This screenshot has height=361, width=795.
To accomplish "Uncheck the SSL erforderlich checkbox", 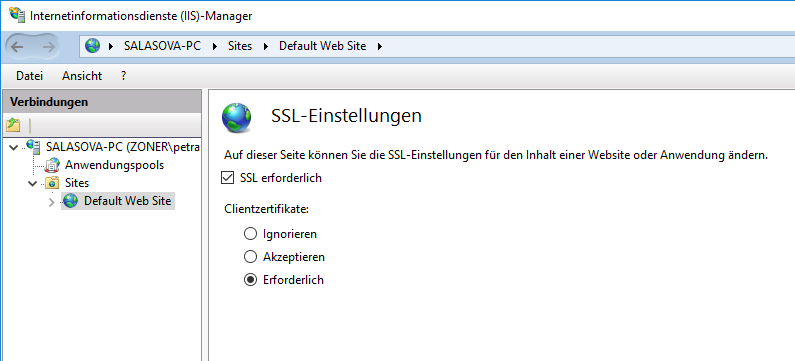I will 228,178.
